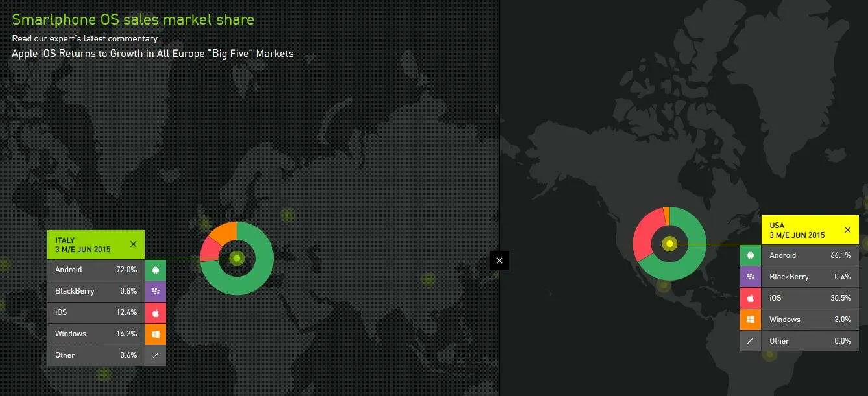Click the Apple iOS icon in USA panel
This screenshot has width=868, height=396.
(751, 298)
